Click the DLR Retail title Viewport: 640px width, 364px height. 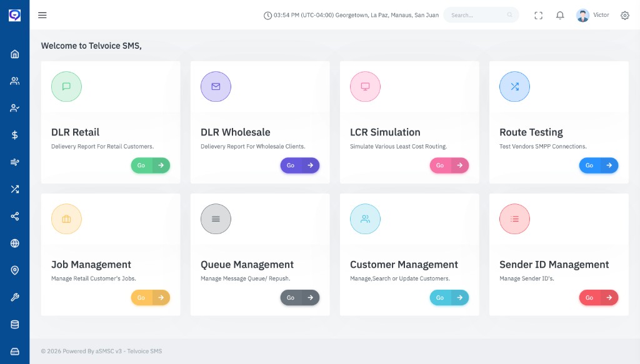point(75,132)
